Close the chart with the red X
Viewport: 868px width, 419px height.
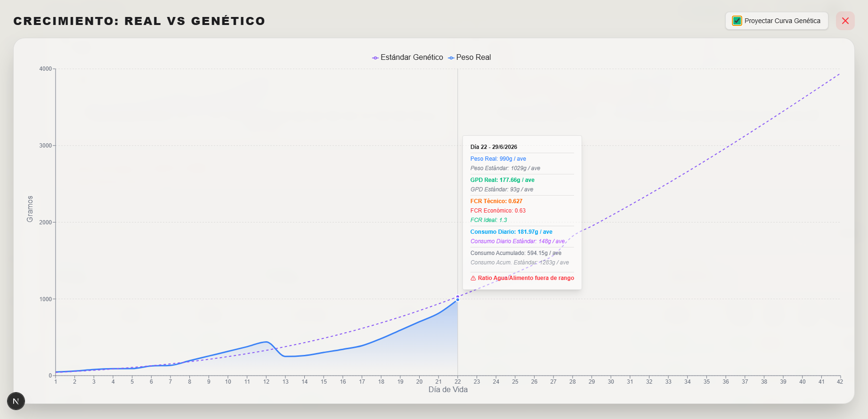pyautogui.click(x=845, y=21)
